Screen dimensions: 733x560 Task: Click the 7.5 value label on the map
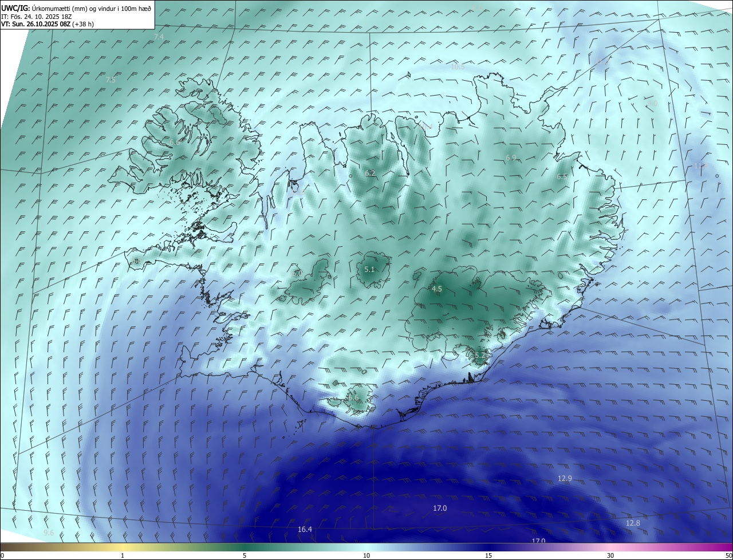point(111,80)
